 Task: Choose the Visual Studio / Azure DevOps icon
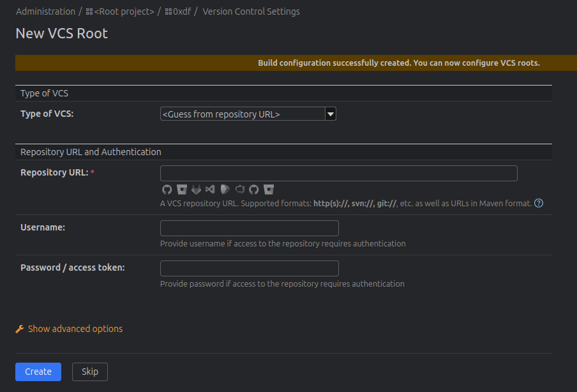click(211, 190)
